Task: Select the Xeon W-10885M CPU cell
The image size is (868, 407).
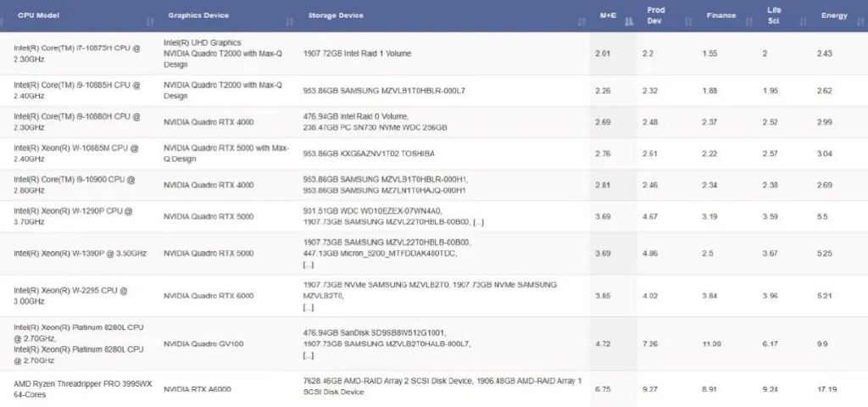Action: click(x=77, y=153)
